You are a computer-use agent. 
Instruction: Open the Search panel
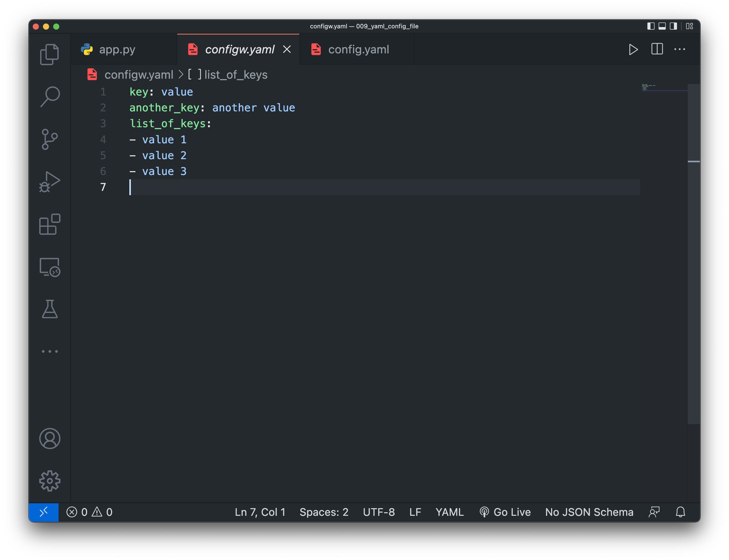pyautogui.click(x=50, y=96)
